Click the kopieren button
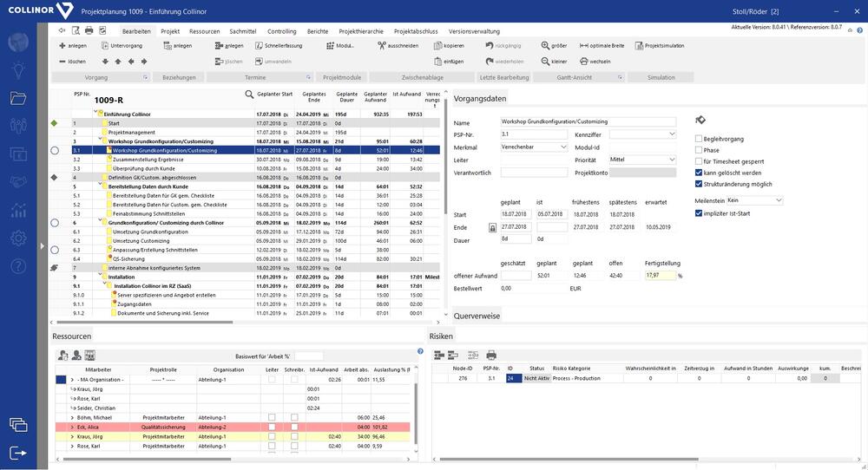The image size is (868, 470). (x=448, y=46)
